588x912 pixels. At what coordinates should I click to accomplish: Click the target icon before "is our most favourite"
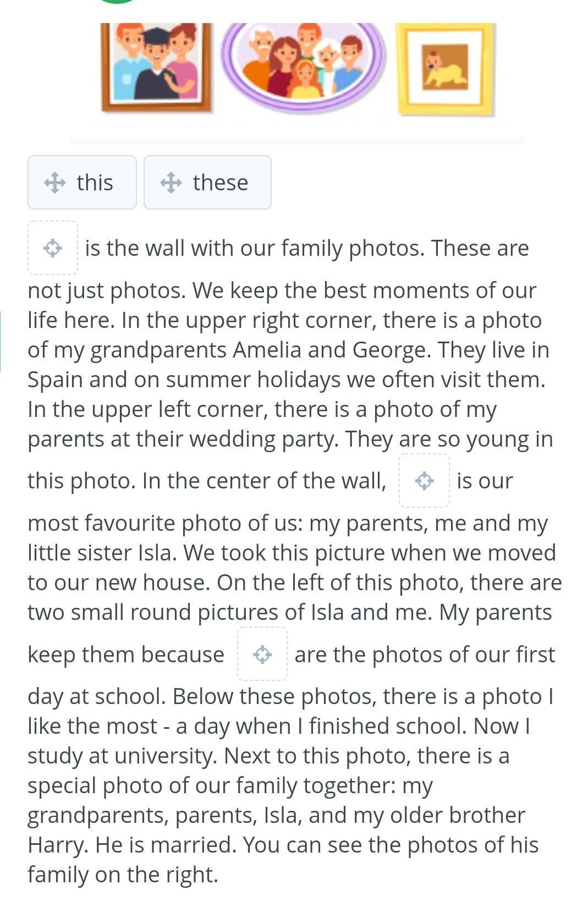pos(424,481)
